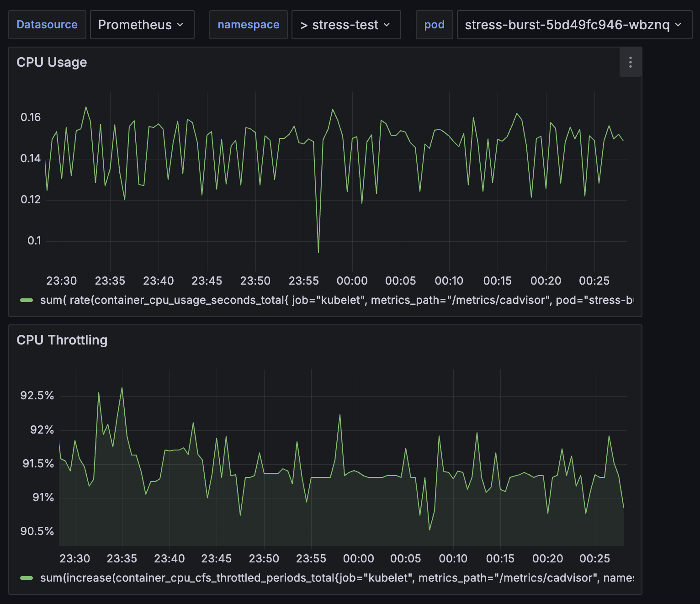Click the 0.14 y-axis label in CPU Usage

[31, 159]
